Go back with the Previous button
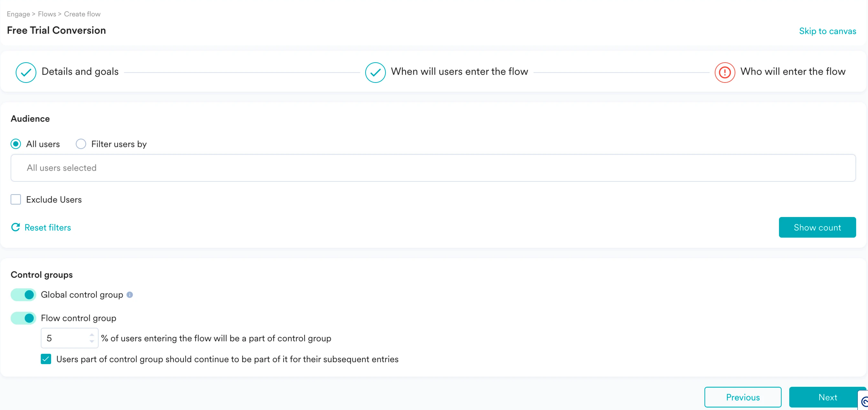This screenshot has height=410, width=868. tap(743, 397)
